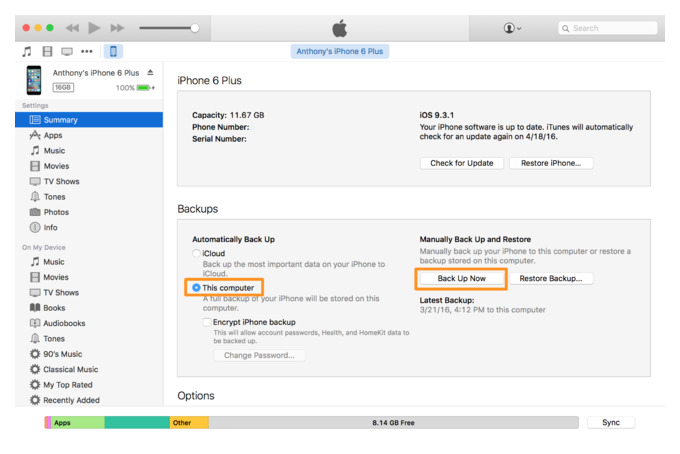Click iOS 9.3.1 version text

[436, 115]
